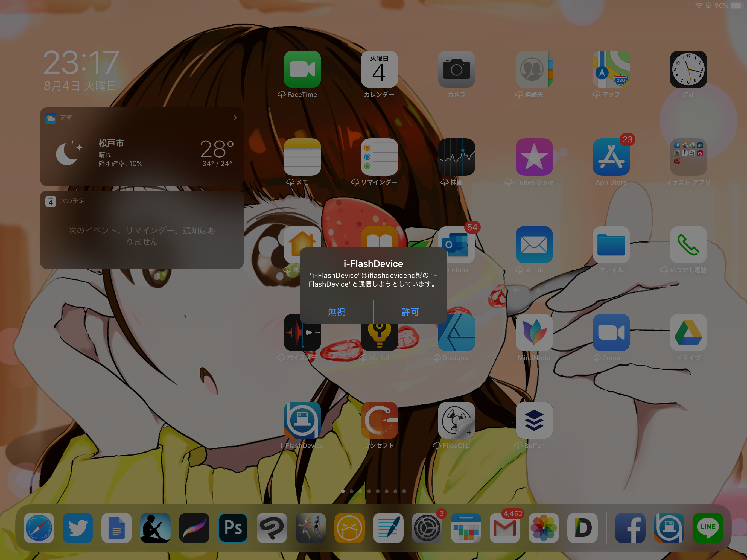Open the ファイル files app
Image resolution: width=747 pixels, height=560 pixels.
(x=611, y=245)
